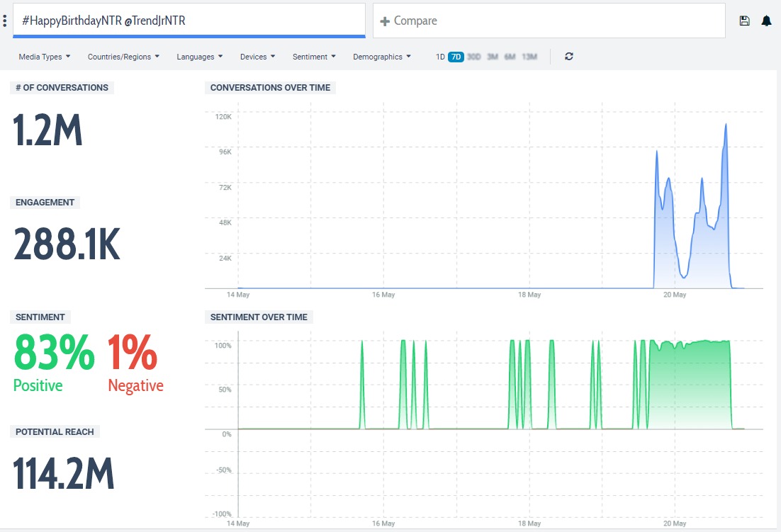Click the 120K axis label
The height and width of the screenshot is (532, 781).
tap(223, 116)
